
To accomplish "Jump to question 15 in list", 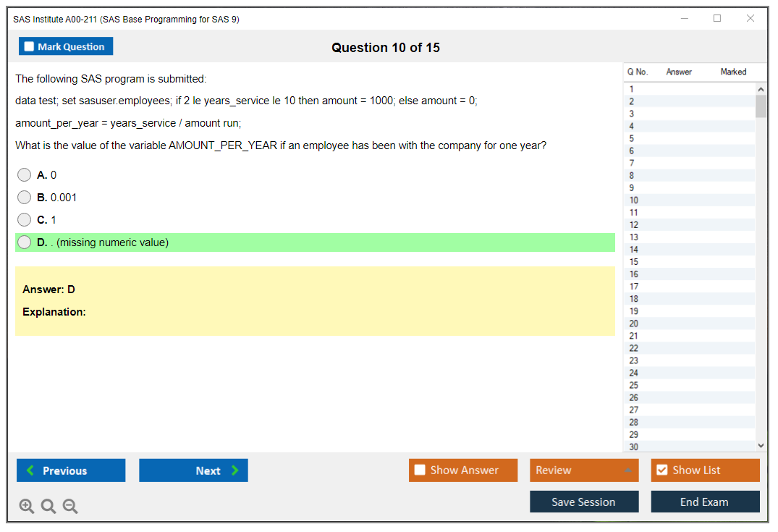I will click(634, 262).
